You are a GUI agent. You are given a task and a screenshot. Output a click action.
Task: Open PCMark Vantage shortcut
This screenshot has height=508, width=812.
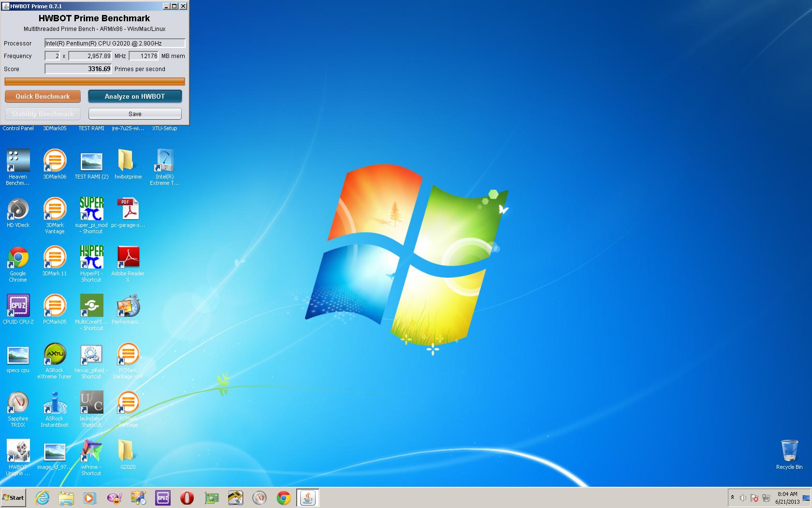tap(128, 409)
